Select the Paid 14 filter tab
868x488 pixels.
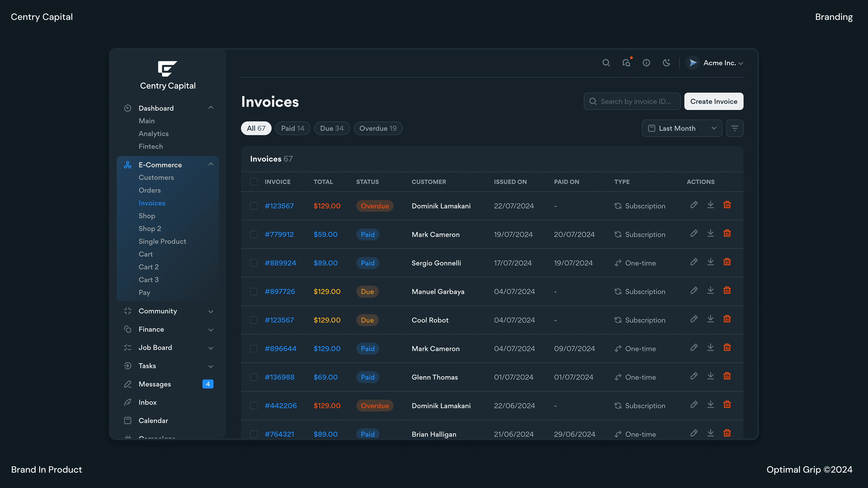pyautogui.click(x=292, y=128)
